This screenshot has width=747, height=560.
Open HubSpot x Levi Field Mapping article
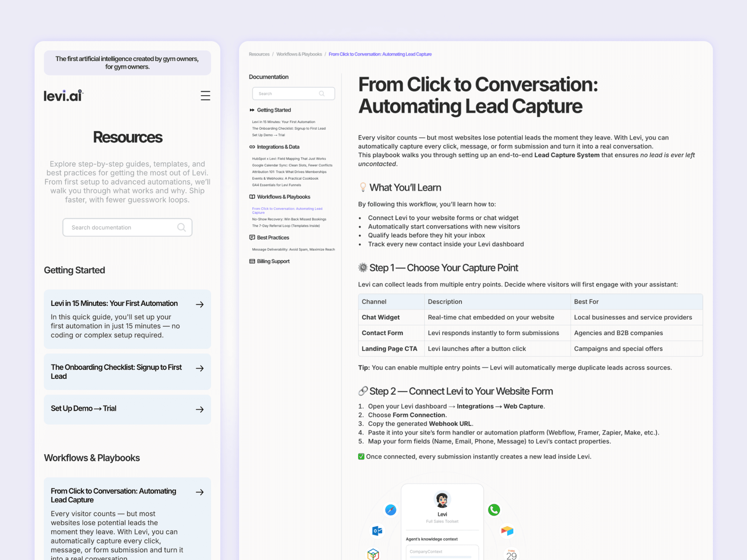point(289,159)
